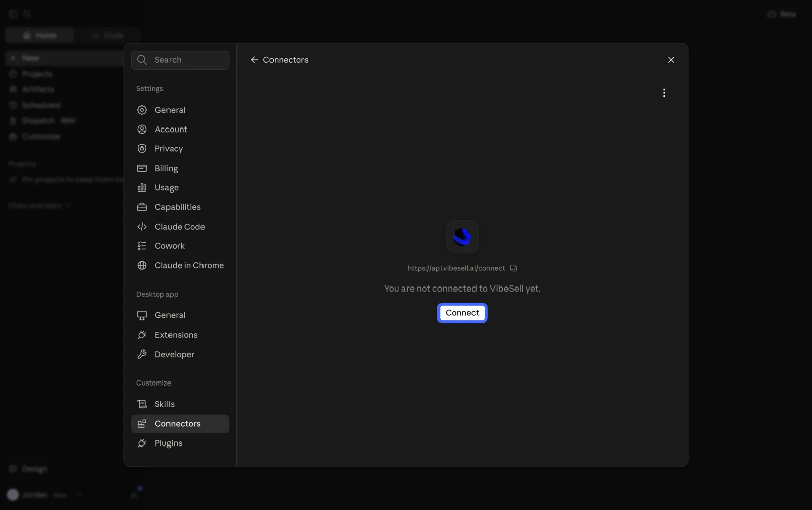Click the plug icon beside Plugins
The height and width of the screenshot is (510, 812).
pos(142,443)
